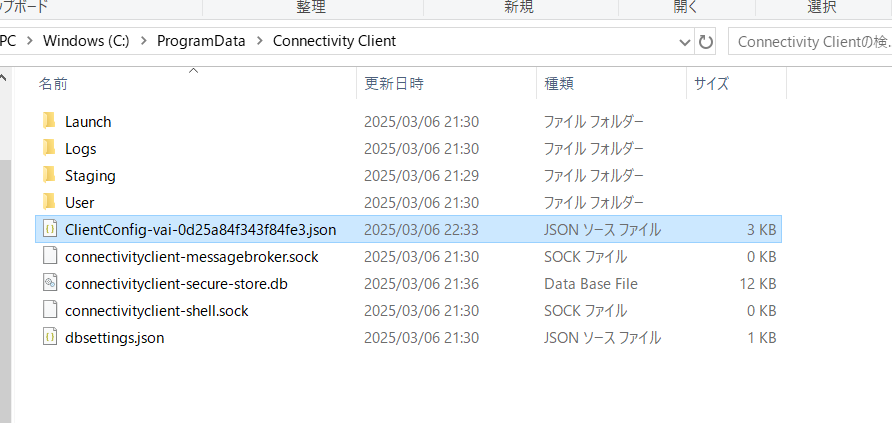892x423 pixels.
Task: Select the User folder name
Action: [x=80, y=203]
